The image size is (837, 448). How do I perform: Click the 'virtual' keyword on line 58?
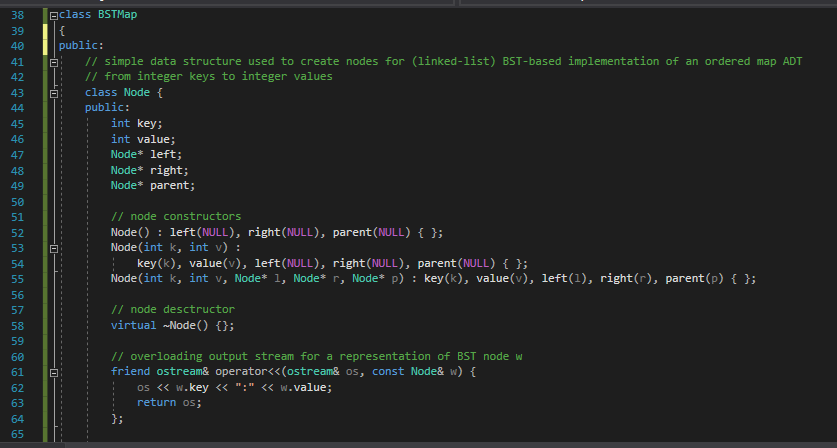(133, 325)
